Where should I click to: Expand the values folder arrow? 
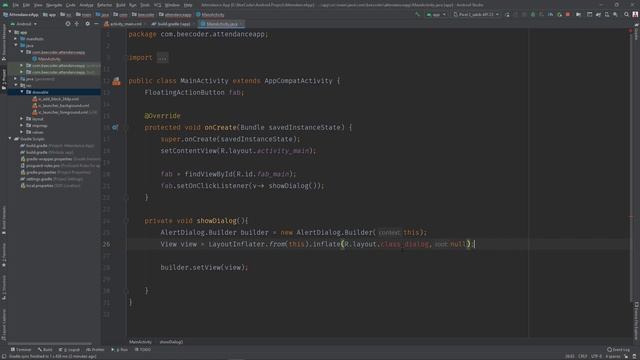click(22, 132)
